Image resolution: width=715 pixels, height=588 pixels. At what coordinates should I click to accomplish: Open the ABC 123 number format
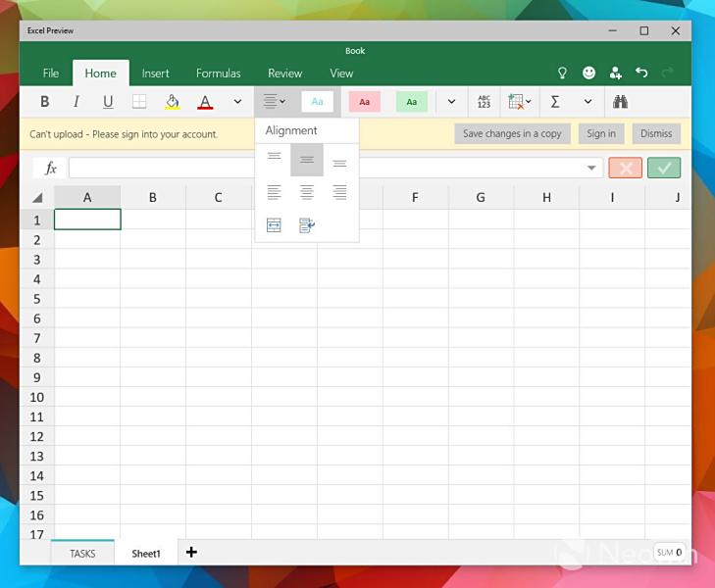(484, 101)
